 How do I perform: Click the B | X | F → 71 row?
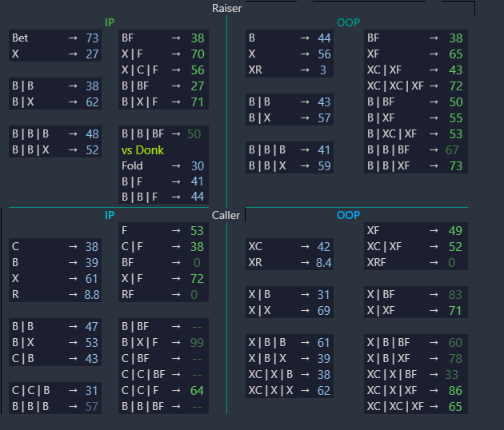[x=164, y=102]
